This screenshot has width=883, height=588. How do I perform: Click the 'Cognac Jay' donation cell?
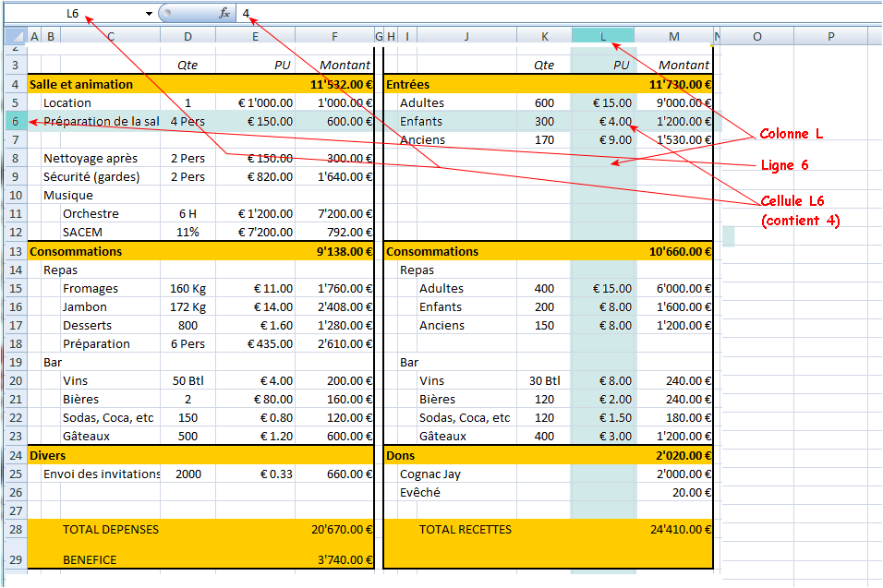430,474
